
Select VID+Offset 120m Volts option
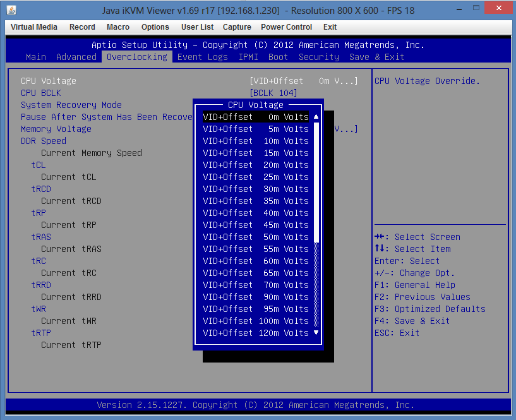tap(256, 333)
